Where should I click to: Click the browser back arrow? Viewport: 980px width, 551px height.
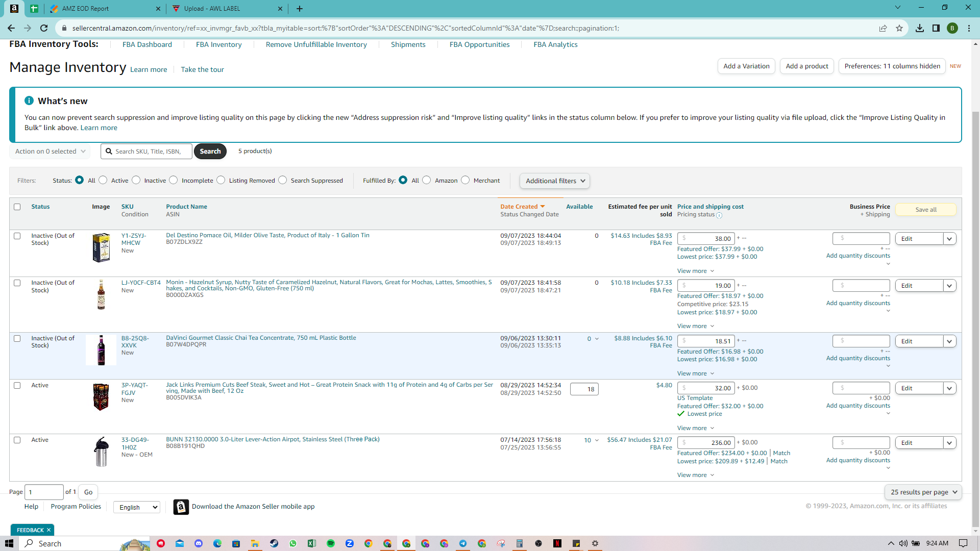[11, 28]
